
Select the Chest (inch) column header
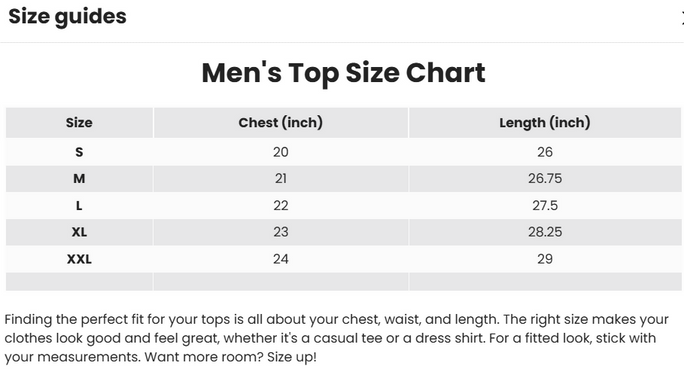pyautogui.click(x=280, y=123)
